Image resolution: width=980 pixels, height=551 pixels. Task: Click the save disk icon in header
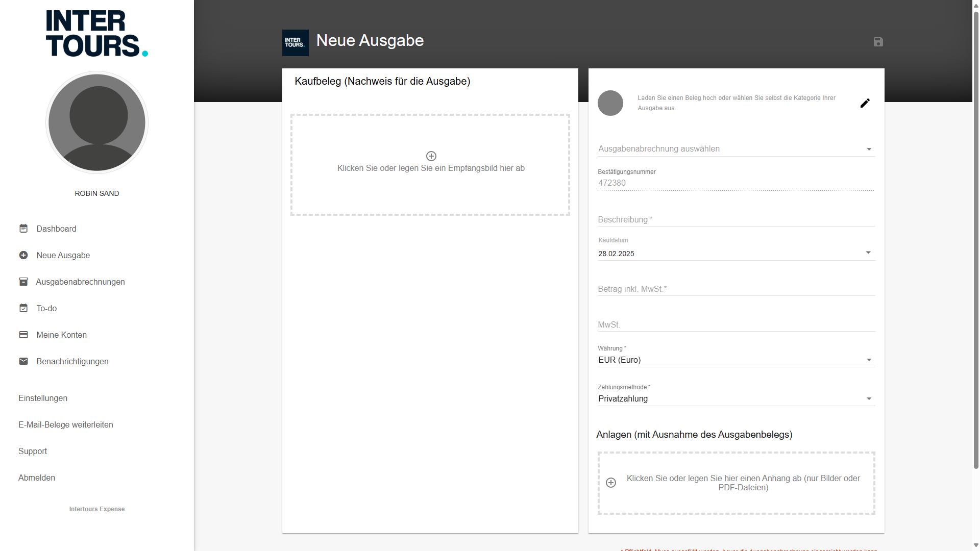(878, 42)
